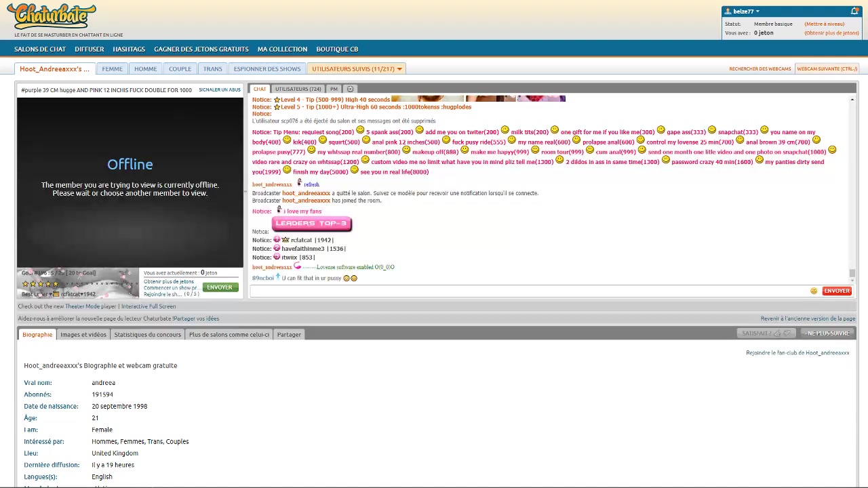Click the Chaturbate logo
The width and height of the screenshot is (868, 488).
point(52,16)
